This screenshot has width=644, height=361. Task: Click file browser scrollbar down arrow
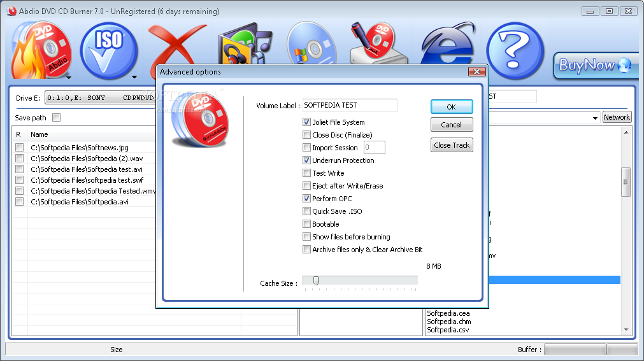(x=626, y=329)
